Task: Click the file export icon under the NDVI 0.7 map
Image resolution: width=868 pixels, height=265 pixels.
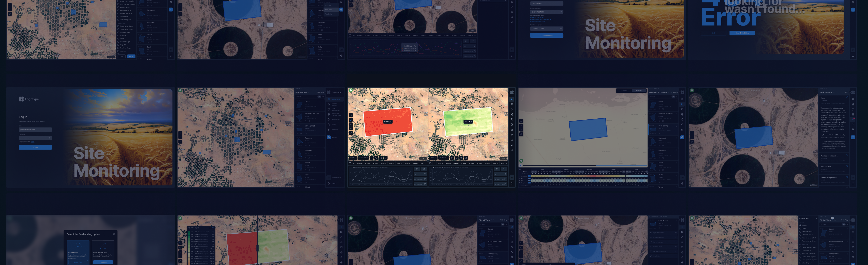Action: coord(466,158)
